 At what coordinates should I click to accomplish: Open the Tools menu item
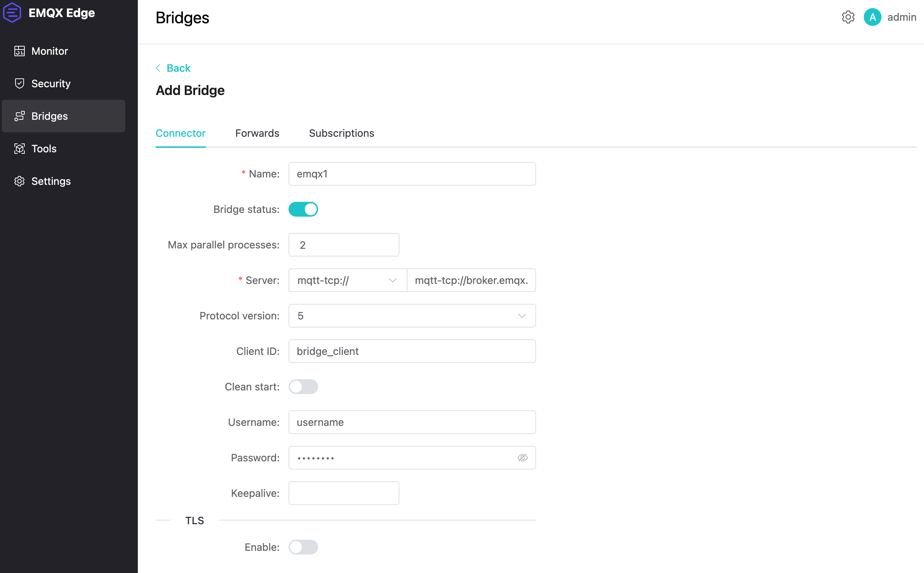coord(64,149)
